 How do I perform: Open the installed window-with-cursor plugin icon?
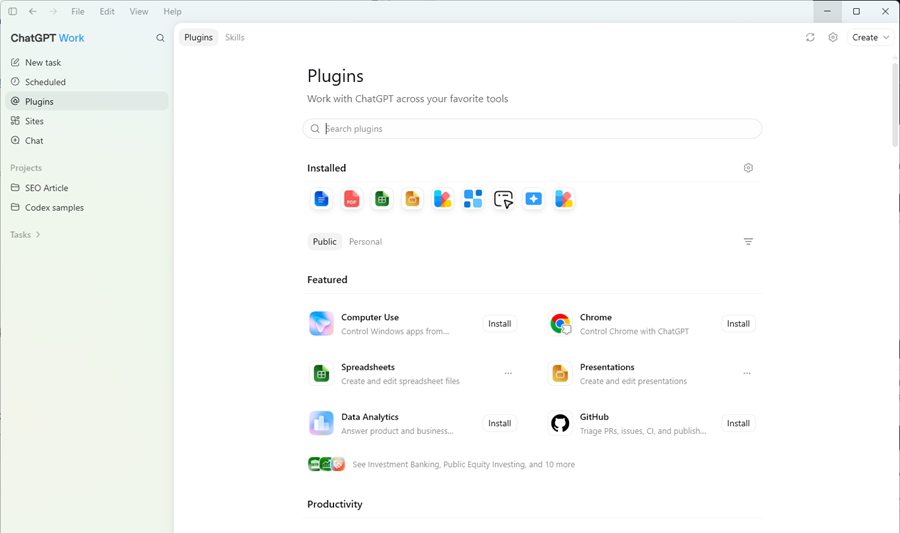[503, 199]
